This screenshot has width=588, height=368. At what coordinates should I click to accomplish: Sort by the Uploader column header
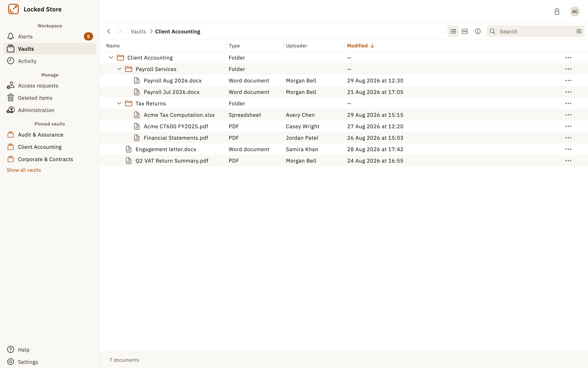tap(296, 46)
